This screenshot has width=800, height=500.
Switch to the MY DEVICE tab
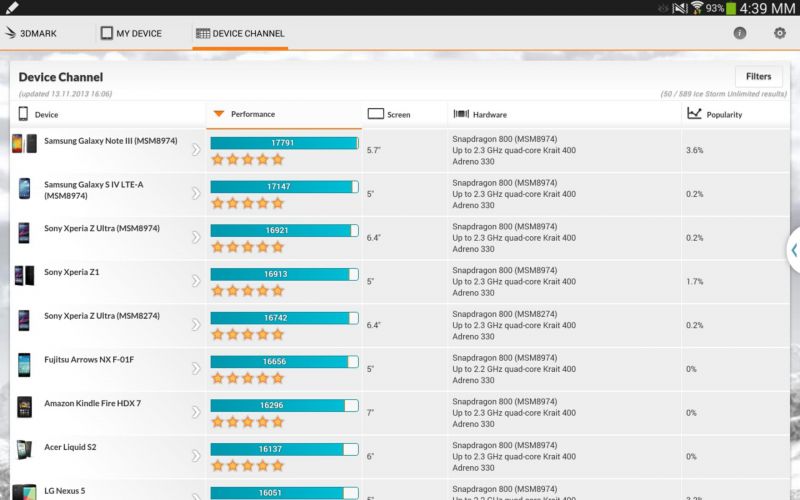(131, 33)
